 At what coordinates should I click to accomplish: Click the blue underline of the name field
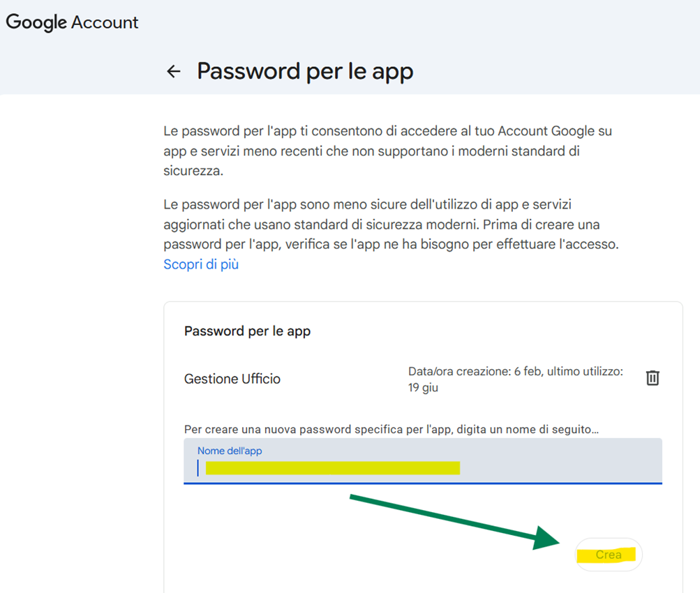tap(422, 483)
